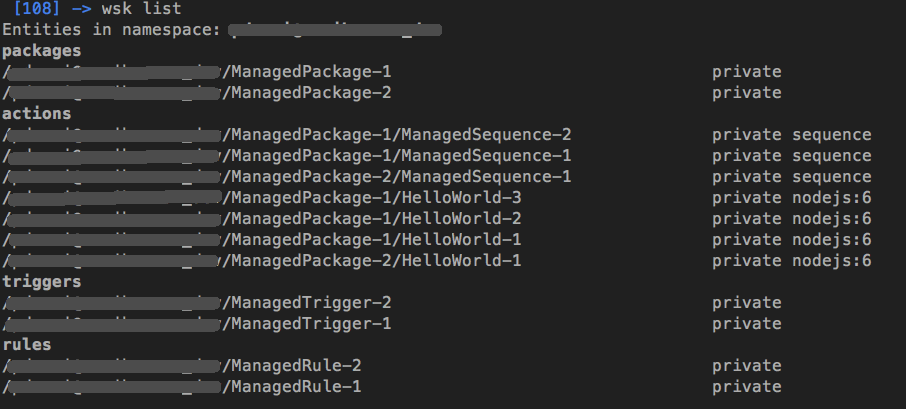The width and height of the screenshot is (906, 409).
Task: Click the 'Entities in namespace:' line
Action: tap(111, 30)
